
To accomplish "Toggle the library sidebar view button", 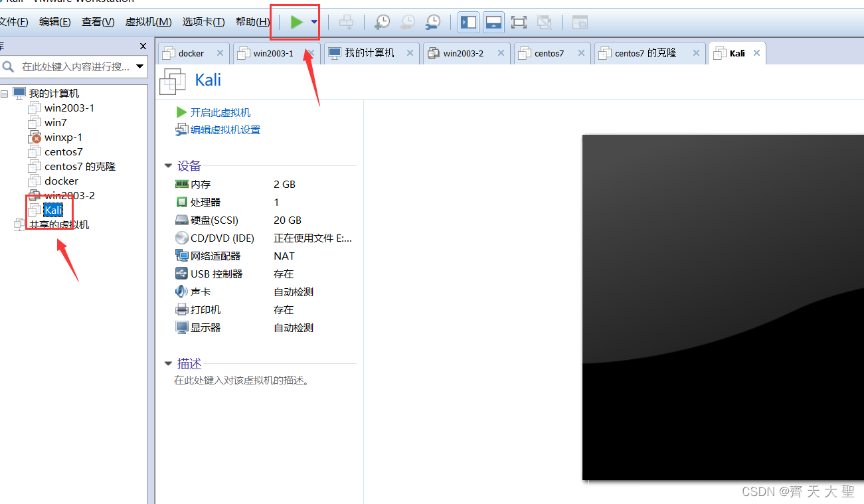I will (468, 22).
